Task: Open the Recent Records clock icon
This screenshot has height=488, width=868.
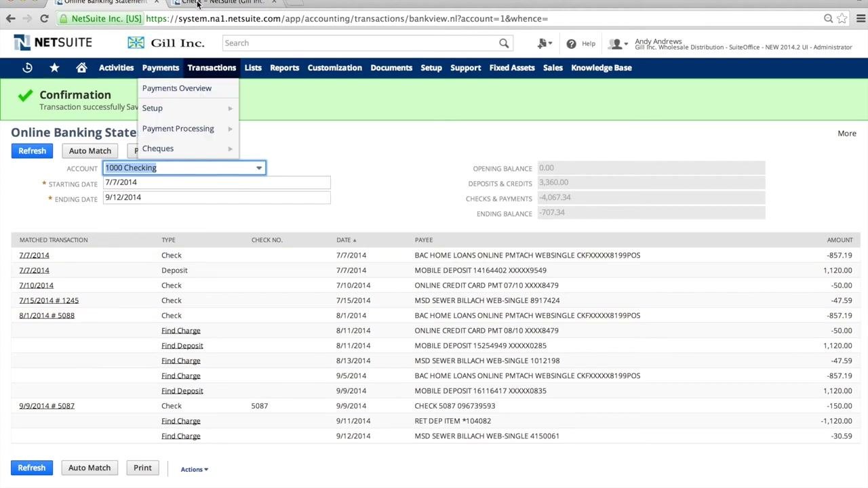Action: click(27, 68)
